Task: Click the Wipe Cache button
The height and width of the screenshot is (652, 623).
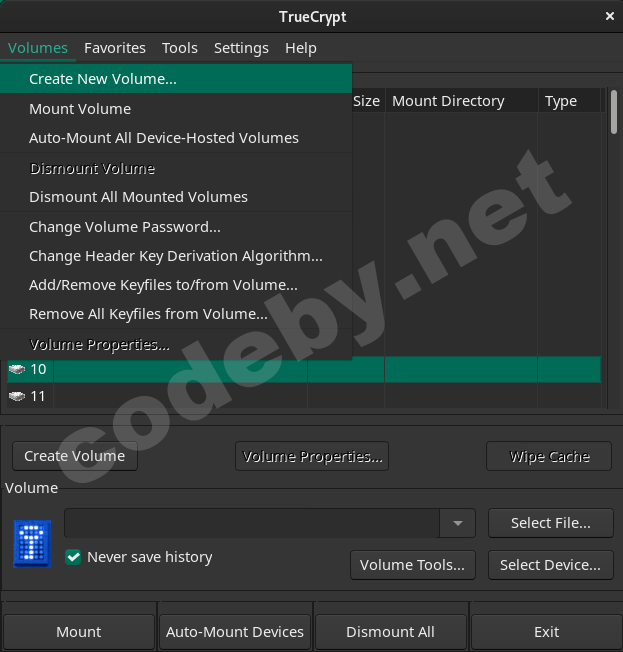Action: click(549, 456)
